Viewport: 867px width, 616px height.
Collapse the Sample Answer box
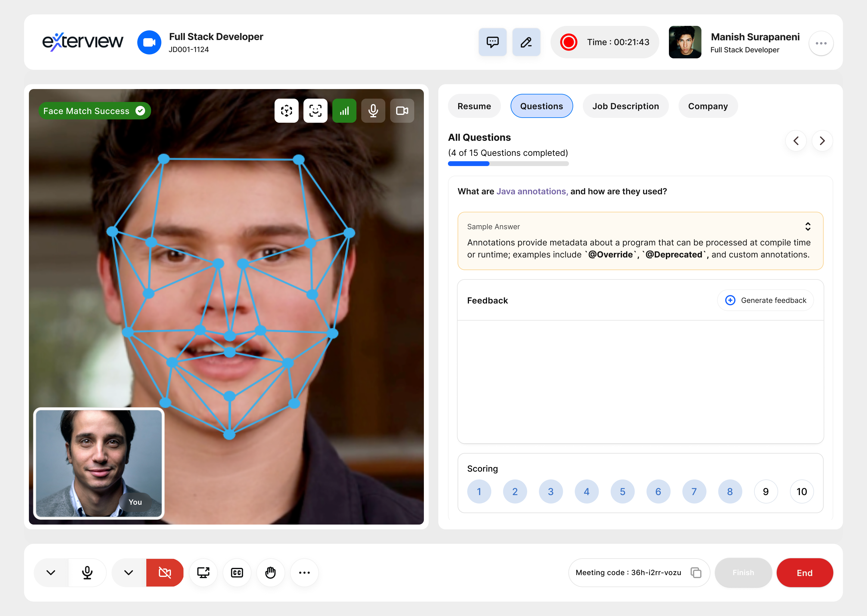pyautogui.click(x=808, y=226)
